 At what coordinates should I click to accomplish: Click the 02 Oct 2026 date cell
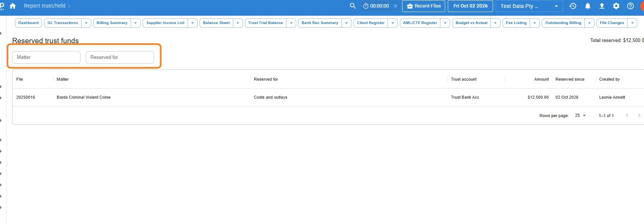[567, 97]
